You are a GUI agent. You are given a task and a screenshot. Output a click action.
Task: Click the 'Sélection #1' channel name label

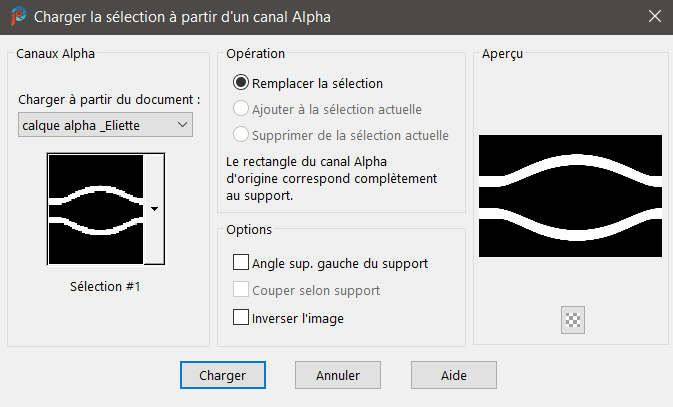[105, 288]
